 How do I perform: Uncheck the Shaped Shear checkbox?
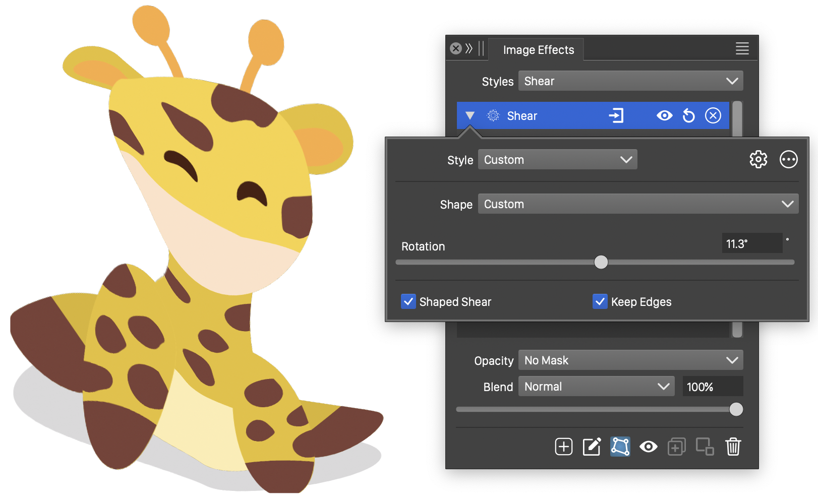[x=408, y=301]
